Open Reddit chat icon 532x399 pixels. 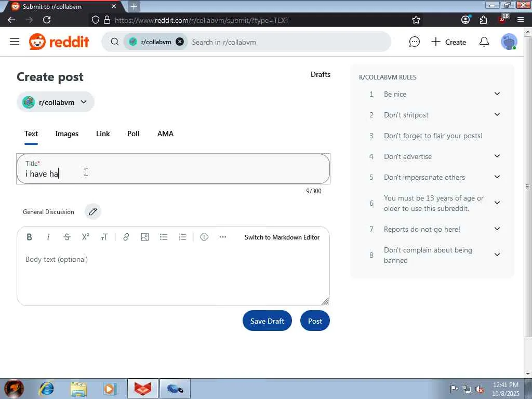click(x=414, y=42)
